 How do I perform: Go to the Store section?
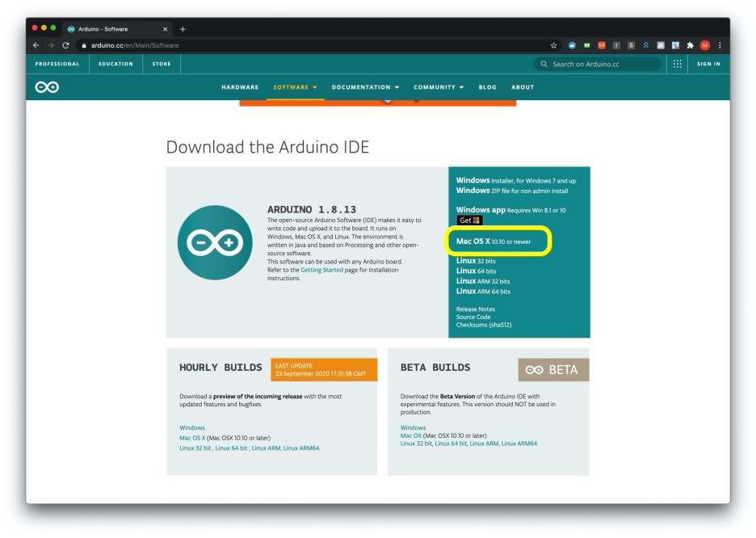click(x=162, y=64)
